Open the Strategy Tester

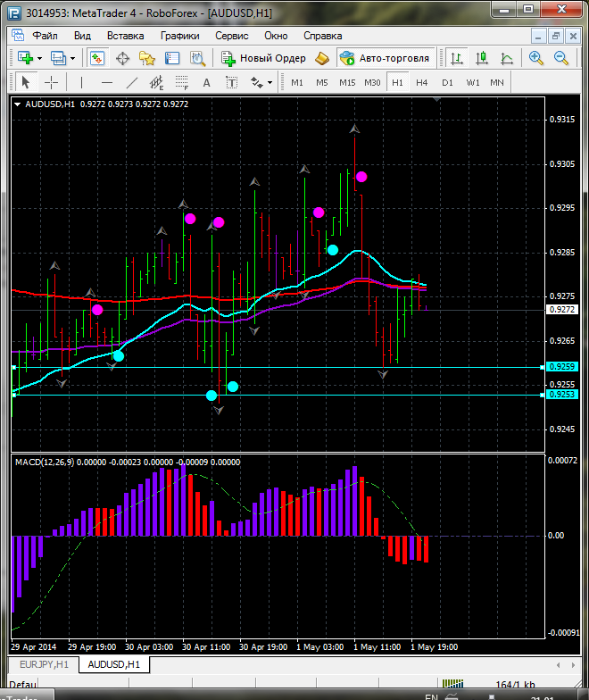point(197,58)
